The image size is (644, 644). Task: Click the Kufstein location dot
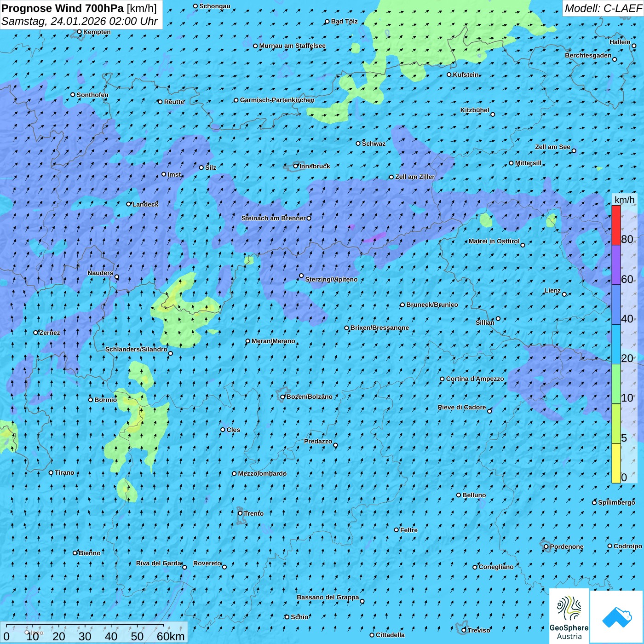pyautogui.click(x=449, y=75)
